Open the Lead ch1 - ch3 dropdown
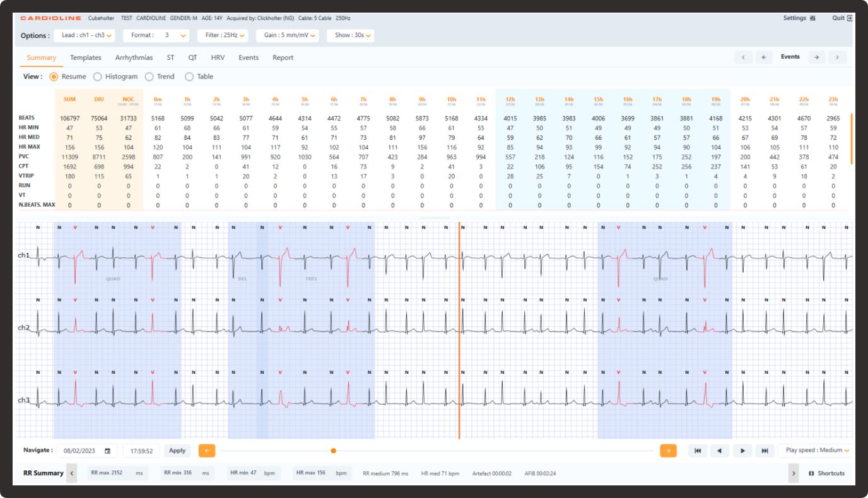 tap(83, 35)
